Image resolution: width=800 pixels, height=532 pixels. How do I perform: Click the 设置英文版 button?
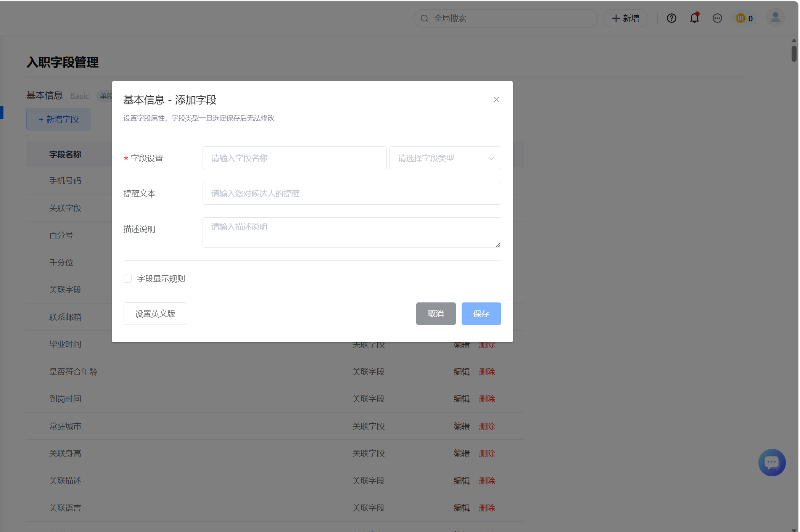(x=155, y=313)
